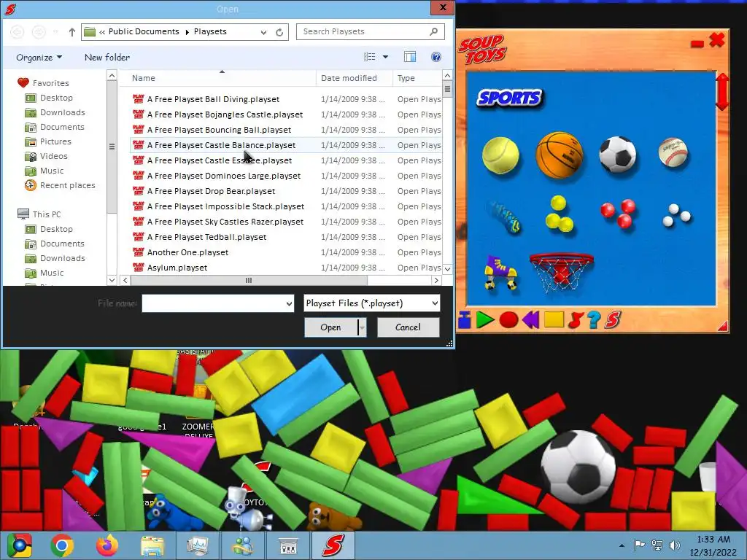
Task: Select A Free Playset Tedball.playset
Action: pos(206,237)
